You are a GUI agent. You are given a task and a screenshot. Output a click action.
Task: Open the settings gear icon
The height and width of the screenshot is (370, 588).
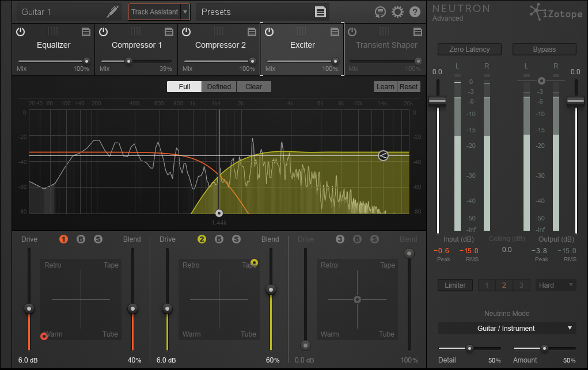click(x=397, y=12)
